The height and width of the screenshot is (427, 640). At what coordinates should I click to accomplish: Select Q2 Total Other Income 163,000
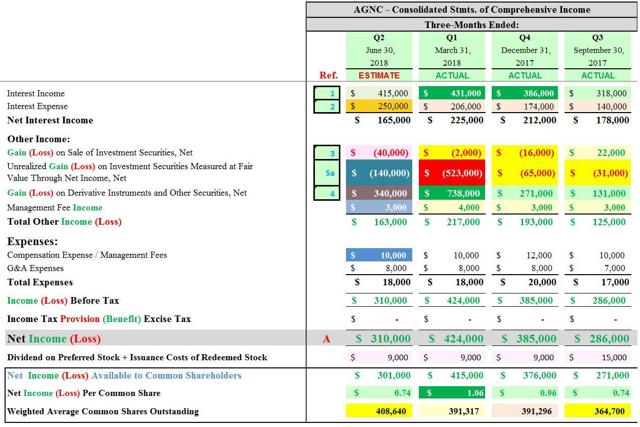[379, 222]
